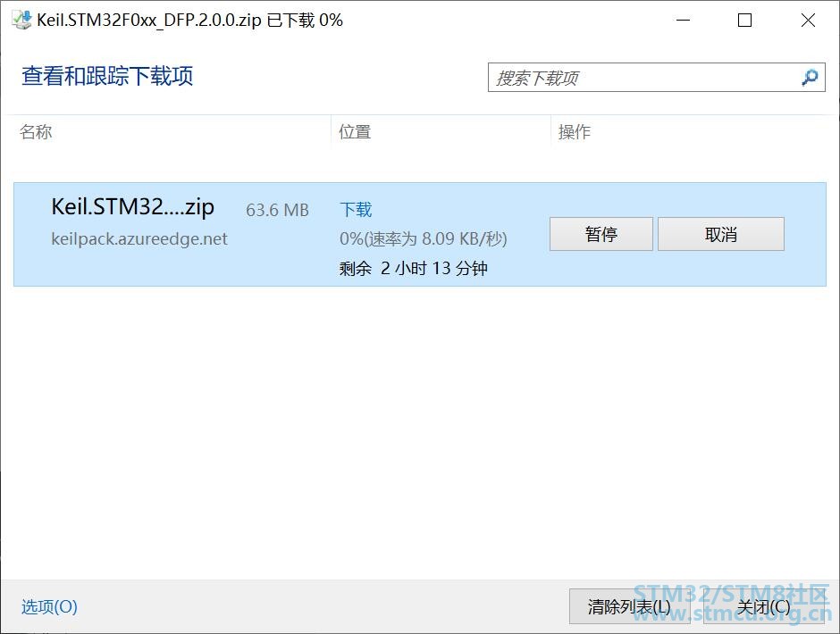The width and height of the screenshot is (840, 634).
Task: Click the download icon in title bar
Action: [21, 20]
